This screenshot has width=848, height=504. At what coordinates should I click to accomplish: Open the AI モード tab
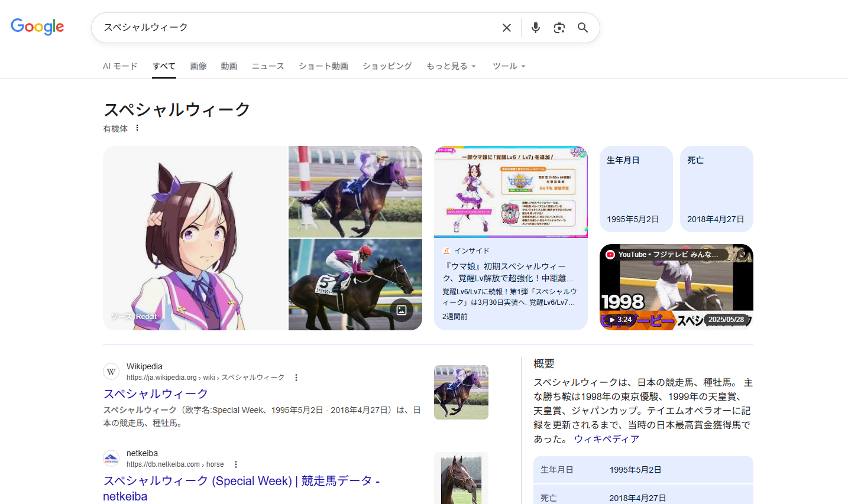120,66
